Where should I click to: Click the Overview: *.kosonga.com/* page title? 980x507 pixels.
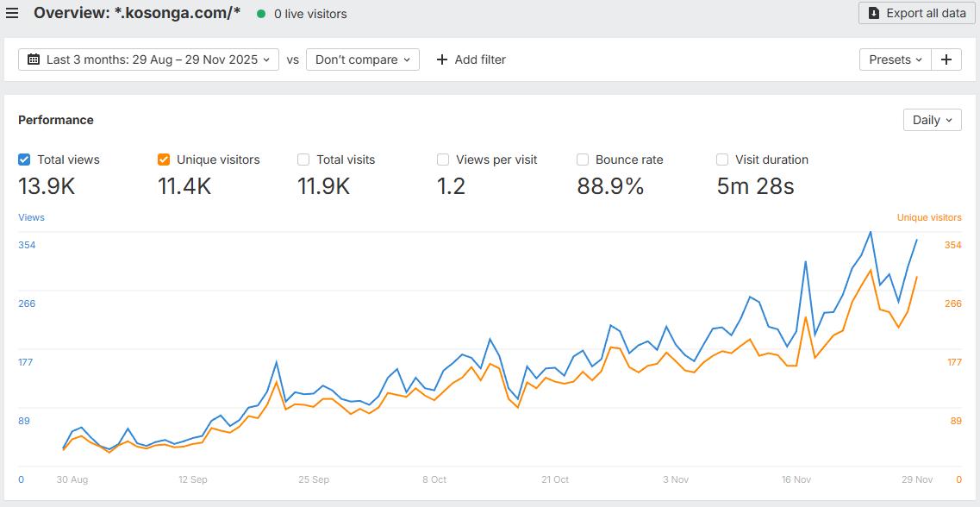point(137,13)
